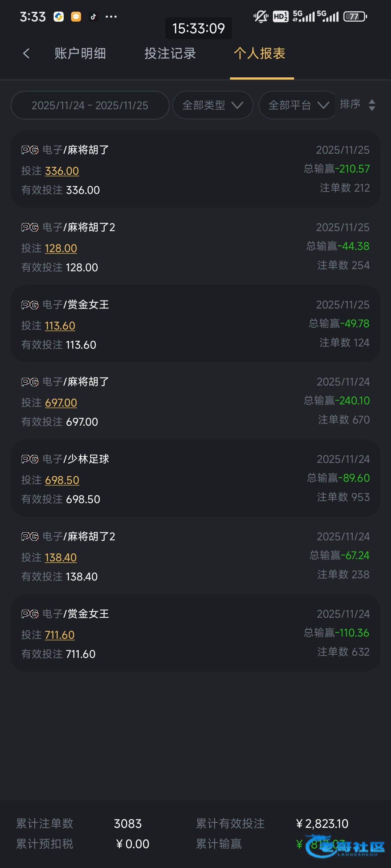Tap the 排序 sort label

click(x=350, y=104)
